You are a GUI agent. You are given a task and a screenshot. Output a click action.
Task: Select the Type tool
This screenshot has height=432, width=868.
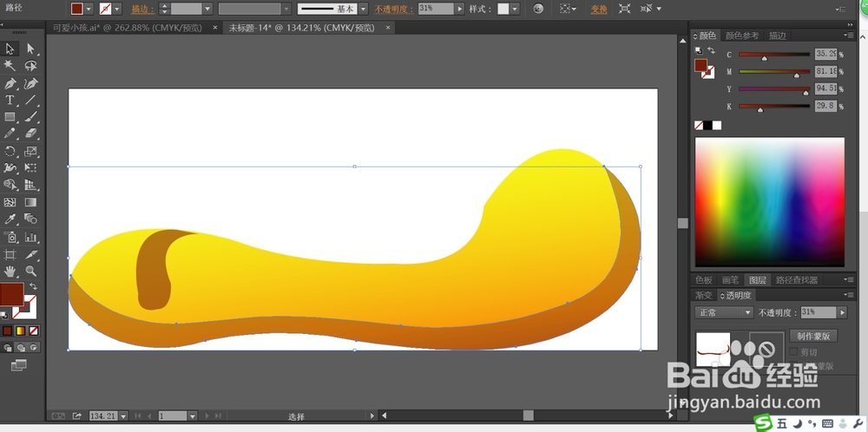pos(10,100)
